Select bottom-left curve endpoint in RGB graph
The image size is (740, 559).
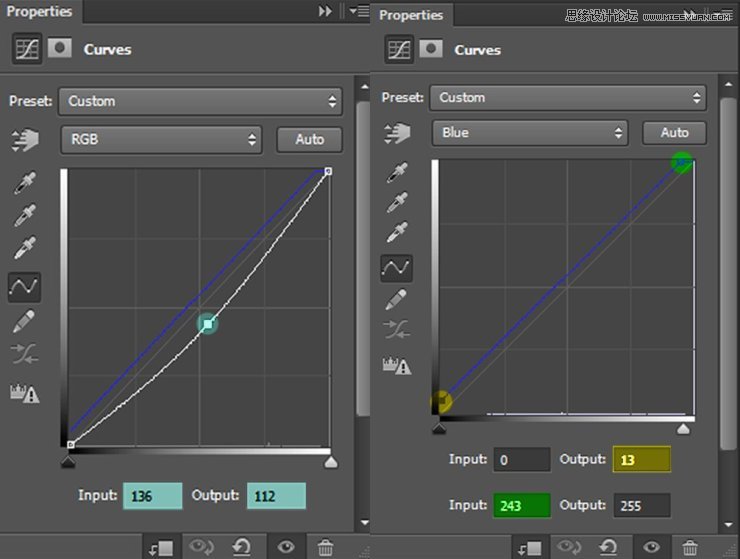(71, 444)
